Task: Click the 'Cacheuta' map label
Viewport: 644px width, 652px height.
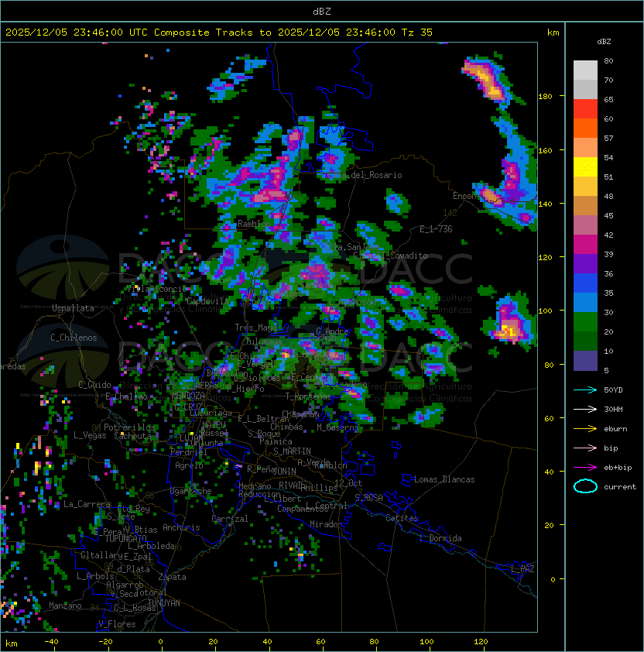Action: 132,436
